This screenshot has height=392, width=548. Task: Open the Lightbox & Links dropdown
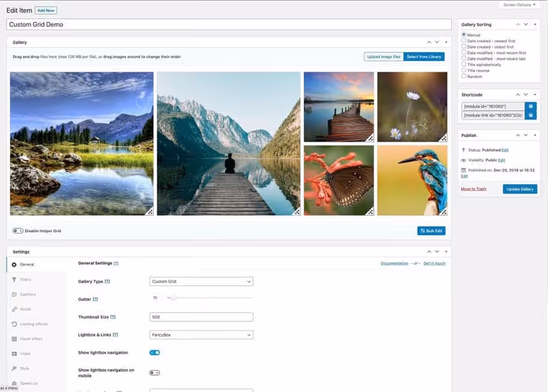(201, 335)
